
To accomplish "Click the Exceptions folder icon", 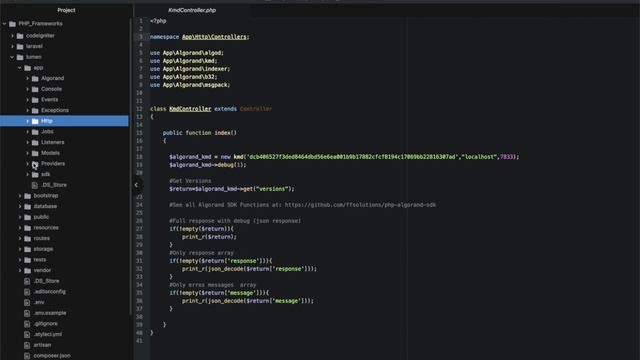I will coord(35,111).
